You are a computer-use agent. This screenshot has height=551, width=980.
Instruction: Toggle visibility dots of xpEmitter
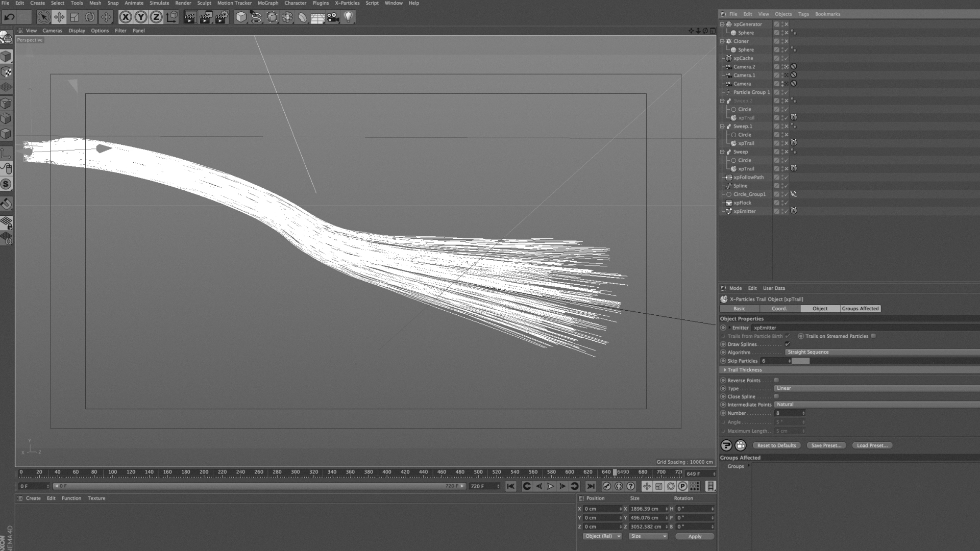(x=782, y=211)
